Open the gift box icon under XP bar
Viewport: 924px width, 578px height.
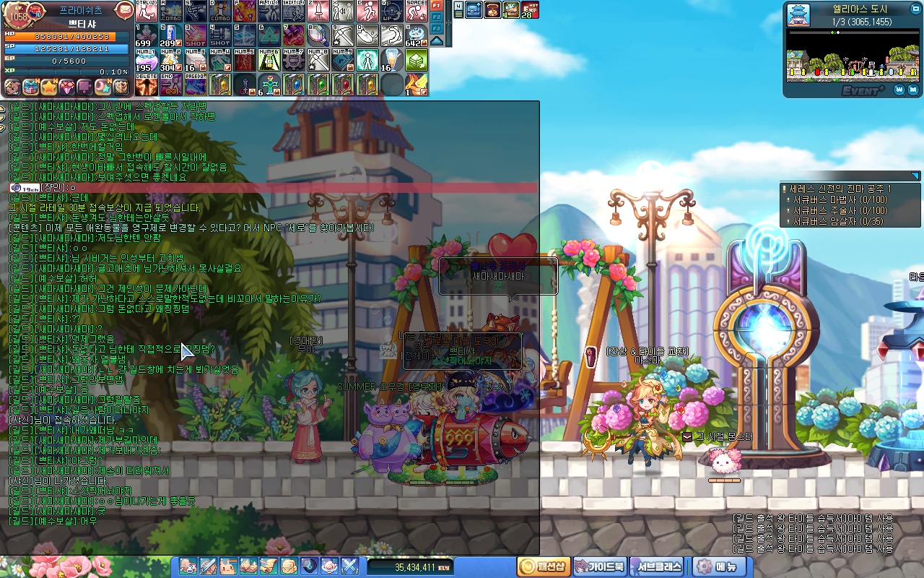click(31, 87)
